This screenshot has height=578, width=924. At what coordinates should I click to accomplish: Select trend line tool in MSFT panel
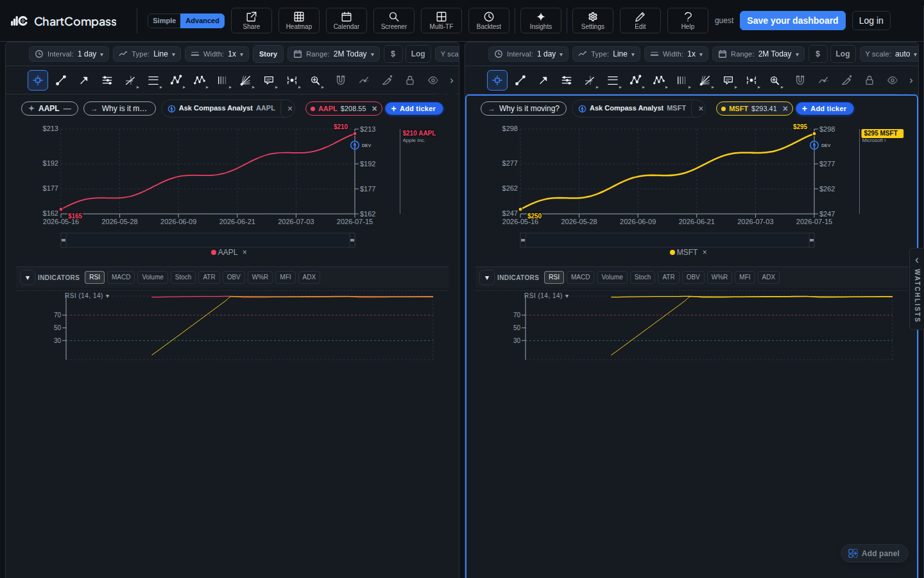coord(520,80)
